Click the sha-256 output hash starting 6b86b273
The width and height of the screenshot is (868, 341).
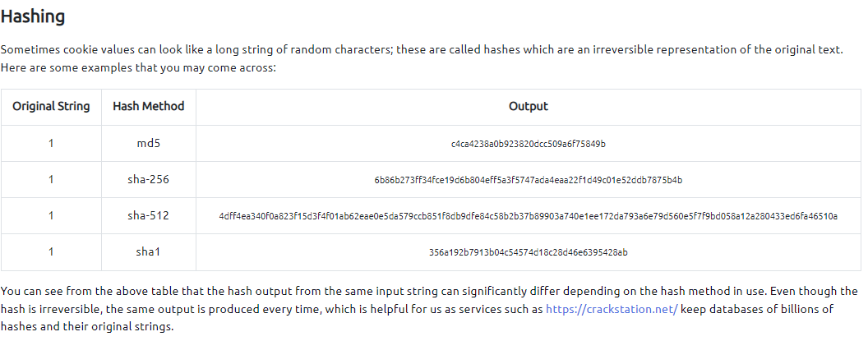tap(528, 180)
